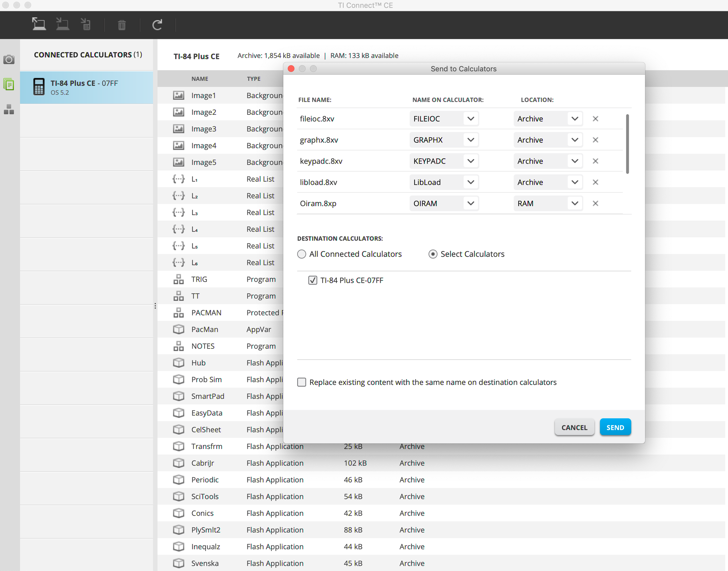Select the Periodic Flash Application row
Screen dimensions: 728x571
coord(205,480)
